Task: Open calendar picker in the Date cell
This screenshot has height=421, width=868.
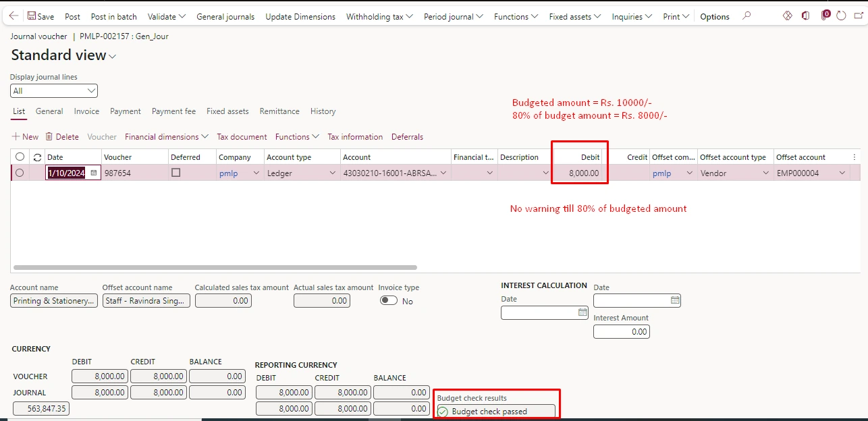Action: (94, 173)
